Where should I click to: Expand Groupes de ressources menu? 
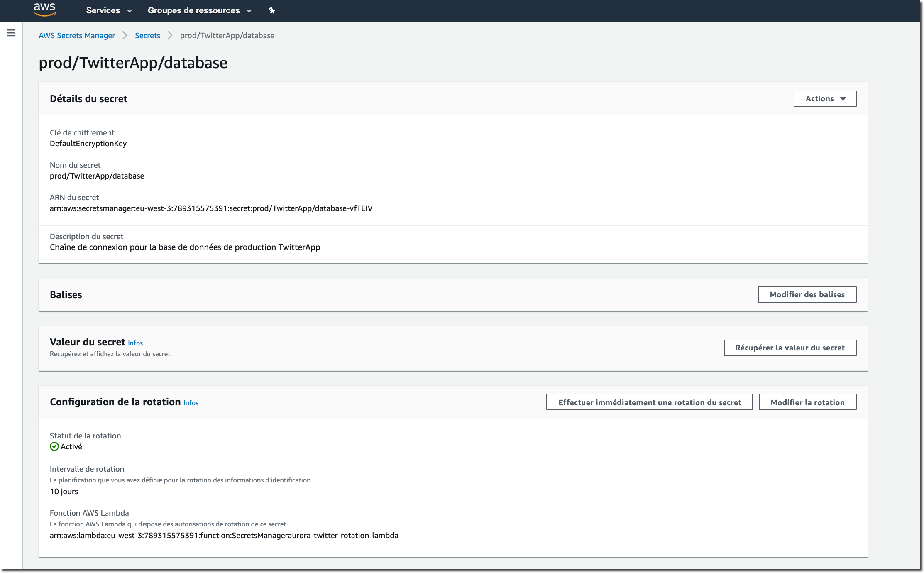(200, 10)
